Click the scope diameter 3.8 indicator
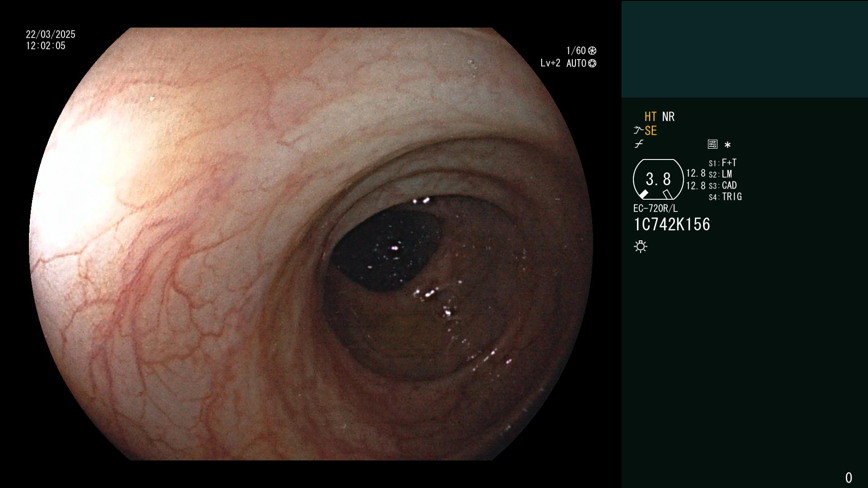Image resolution: width=868 pixels, height=488 pixels. tap(658, 179)
